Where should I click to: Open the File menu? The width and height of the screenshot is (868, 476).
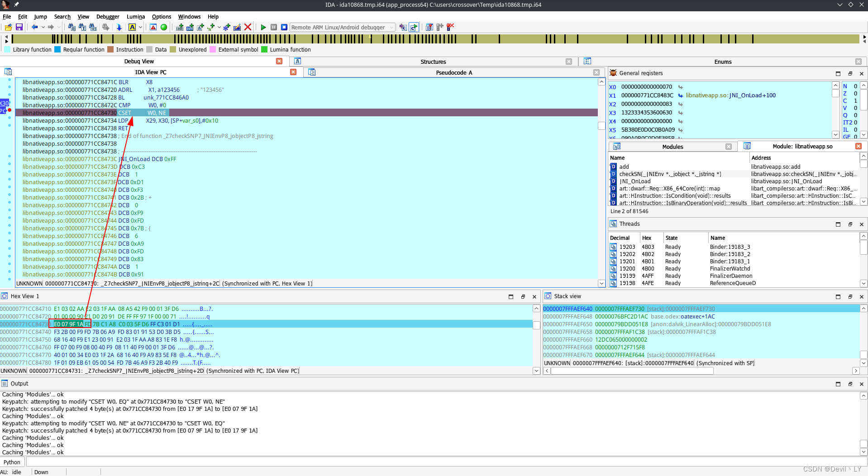click(7, 17)
